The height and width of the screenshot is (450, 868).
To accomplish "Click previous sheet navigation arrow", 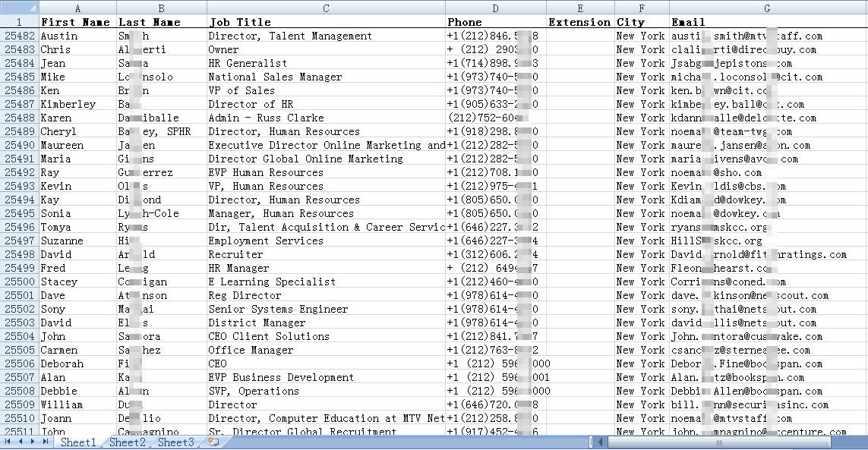I will tap(21, 442).
